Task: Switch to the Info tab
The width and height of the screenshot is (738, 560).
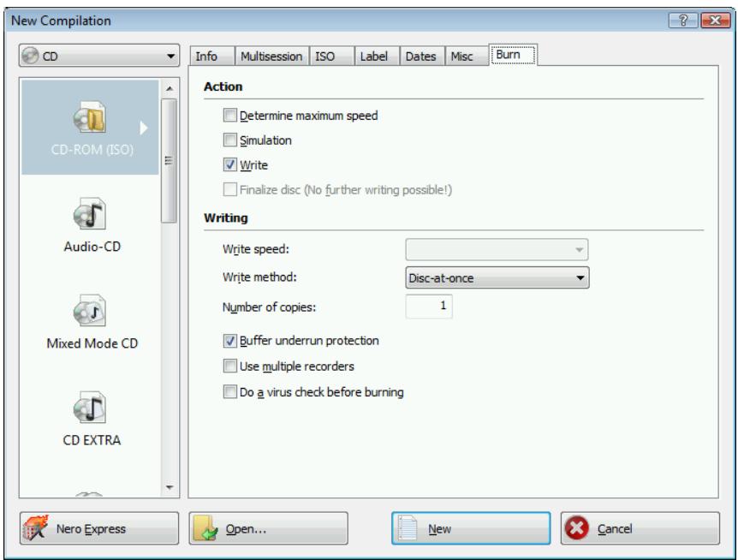Action: 211,56
